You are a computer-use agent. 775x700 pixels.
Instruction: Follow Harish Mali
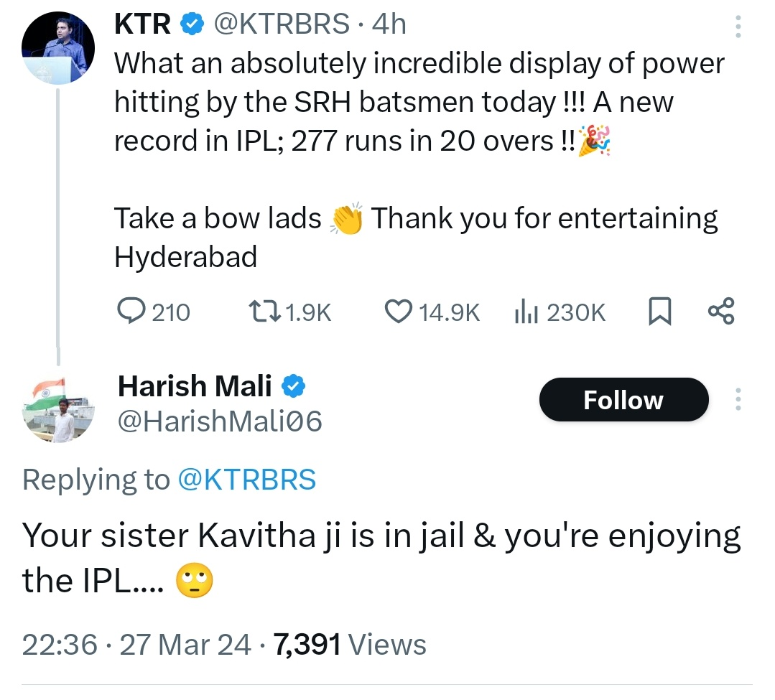click(623, 400)
